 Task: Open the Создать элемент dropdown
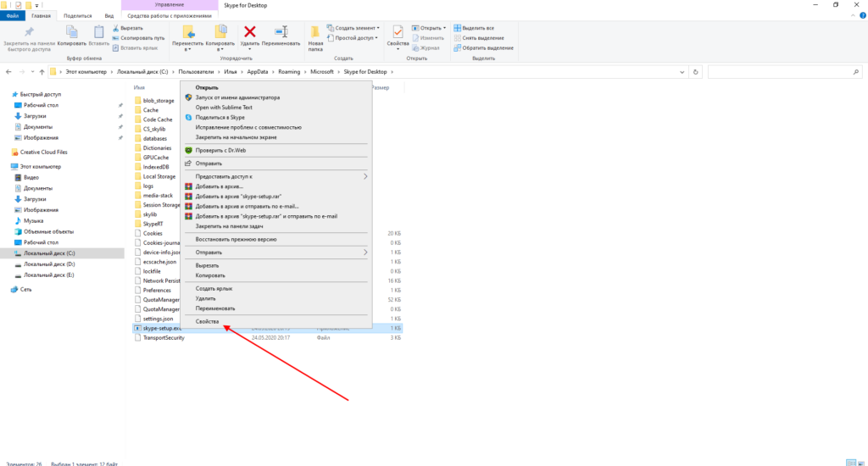pyautogui.click(x=353, y=28)
